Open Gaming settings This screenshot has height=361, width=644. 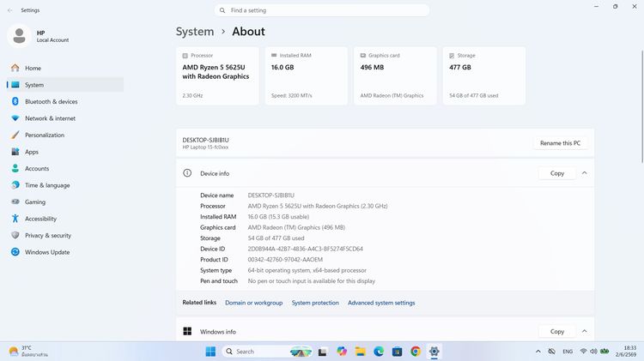65,202
